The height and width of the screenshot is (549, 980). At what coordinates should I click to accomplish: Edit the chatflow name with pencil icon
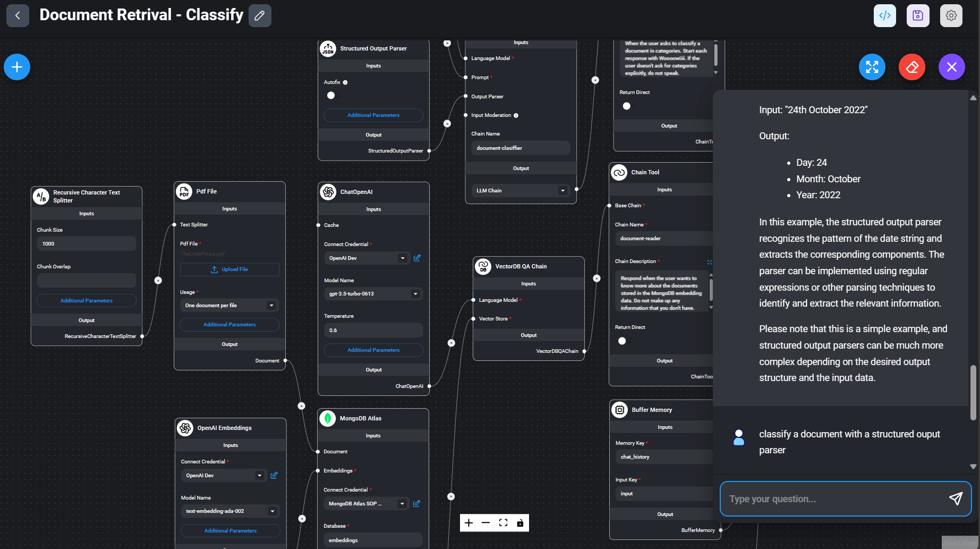pyautogui.click(x=260, y=15)
